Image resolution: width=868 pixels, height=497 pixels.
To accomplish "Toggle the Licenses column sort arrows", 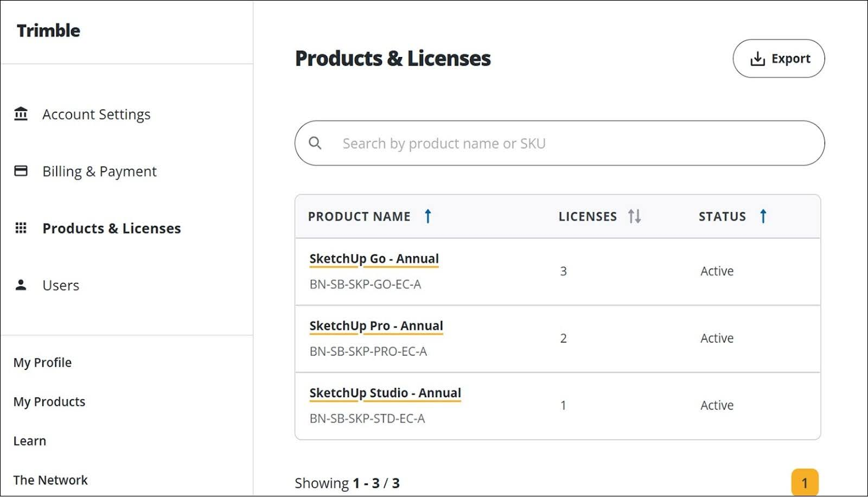I will point(634,216).
